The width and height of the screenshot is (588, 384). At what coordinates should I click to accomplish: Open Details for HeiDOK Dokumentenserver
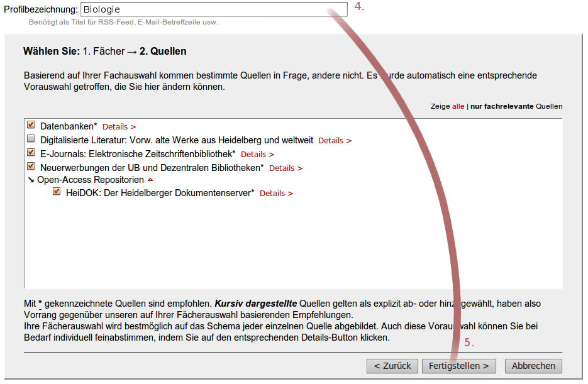276,194
